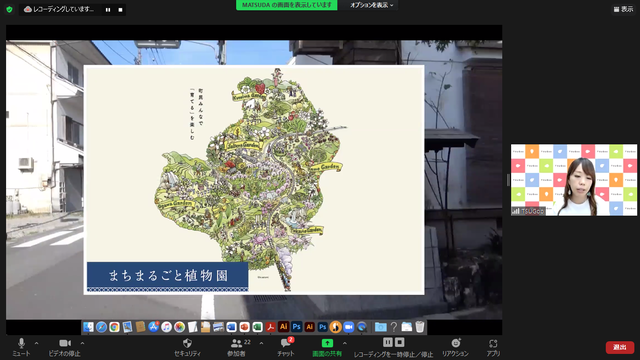Open Adobe Acrobat in dock
Image resolution: width=640 pixels, height=360 pixels.
click(270, 327)
